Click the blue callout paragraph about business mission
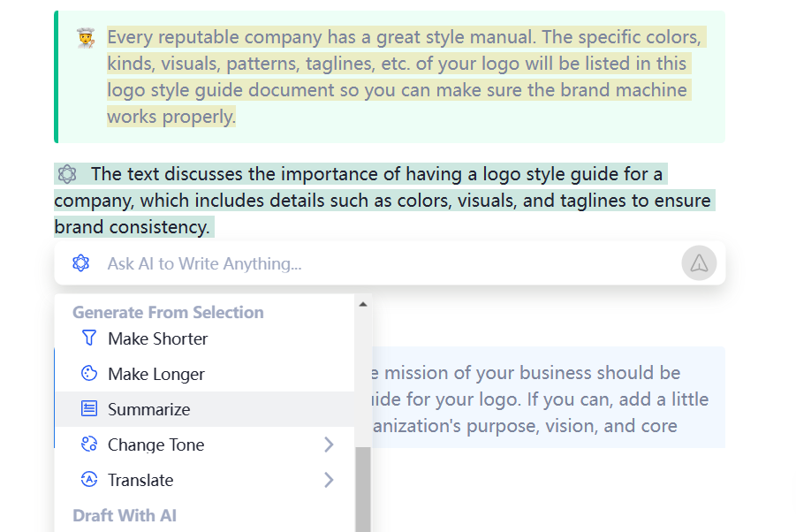This screenshot has width=796, height=532. [530, 399]
